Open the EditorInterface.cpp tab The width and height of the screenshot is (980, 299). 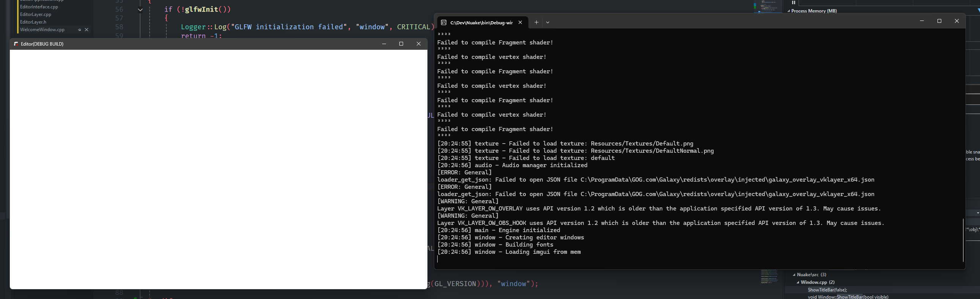(x=39, y=7)
